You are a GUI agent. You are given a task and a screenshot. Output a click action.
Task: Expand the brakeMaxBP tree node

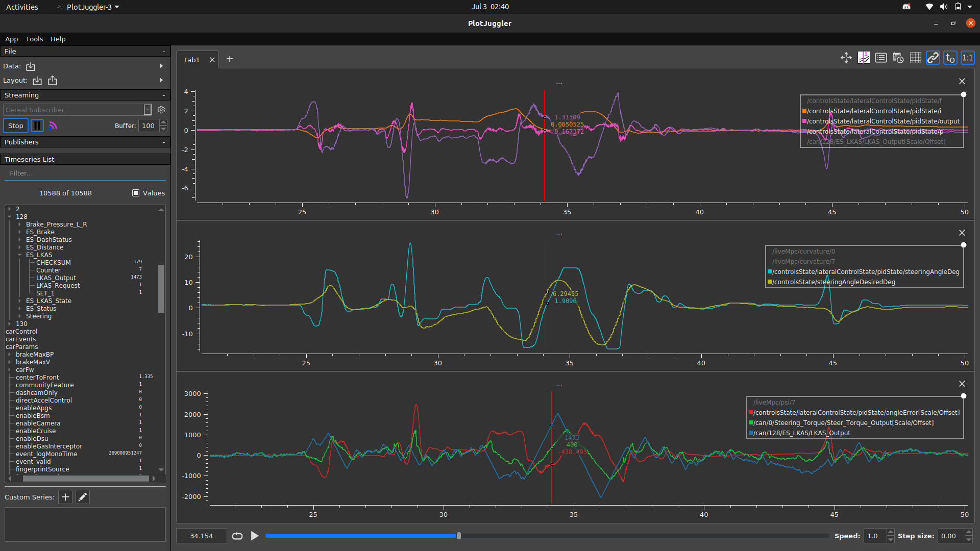(10, 355)
